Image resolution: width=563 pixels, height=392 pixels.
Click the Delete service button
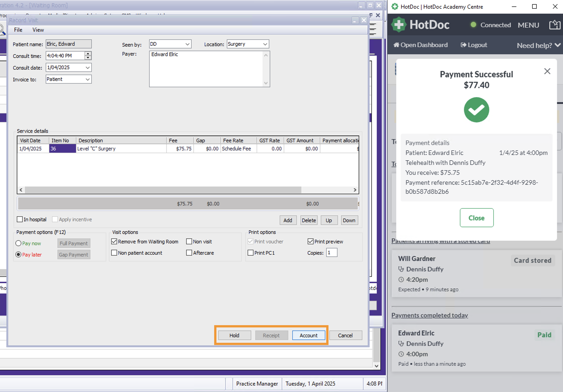[x=309, y=220]
